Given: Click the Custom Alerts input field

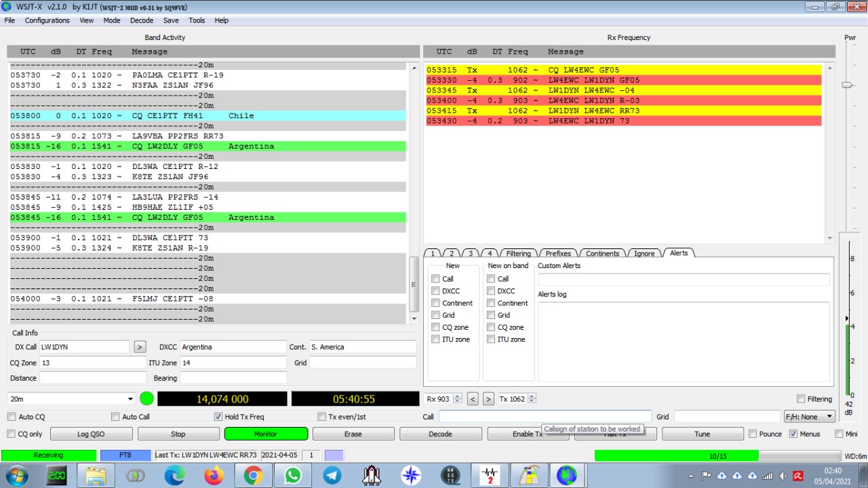Looking at the screenshot, I should click(x=684, y=280).
